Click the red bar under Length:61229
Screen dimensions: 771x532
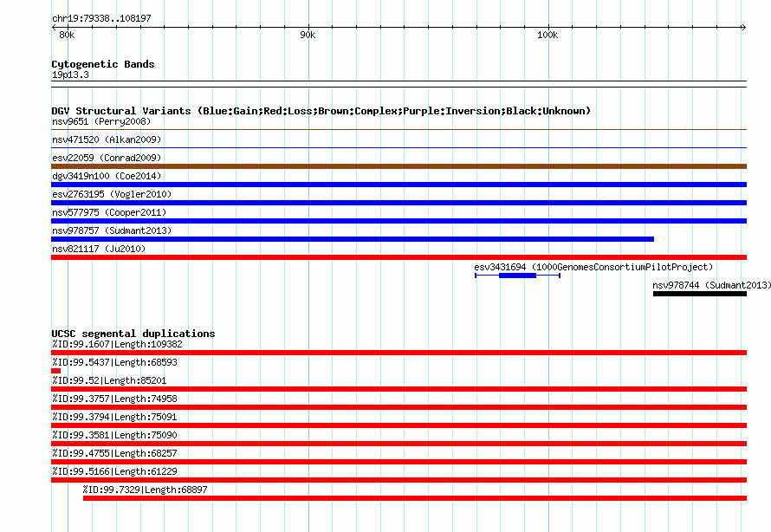tap(398, 480)
